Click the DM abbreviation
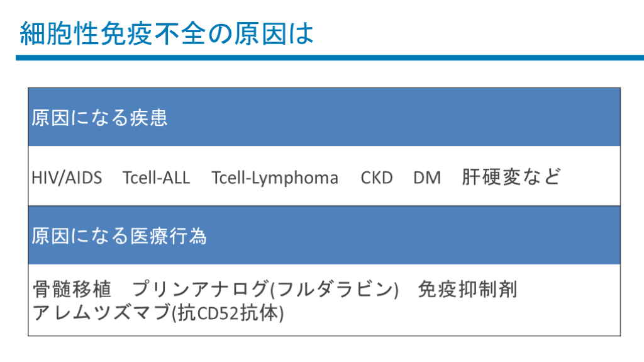Screen dimensions: 644x362 (x=426, y=178)
